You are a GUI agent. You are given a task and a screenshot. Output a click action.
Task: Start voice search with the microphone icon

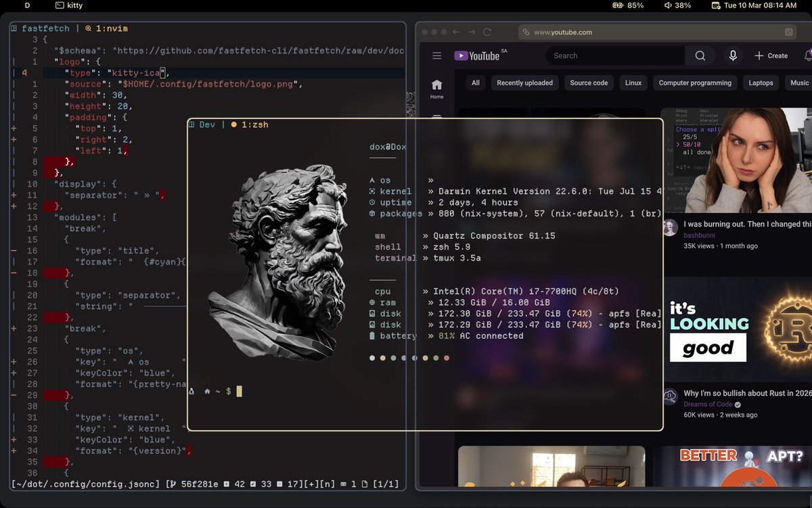pos(732,55)
